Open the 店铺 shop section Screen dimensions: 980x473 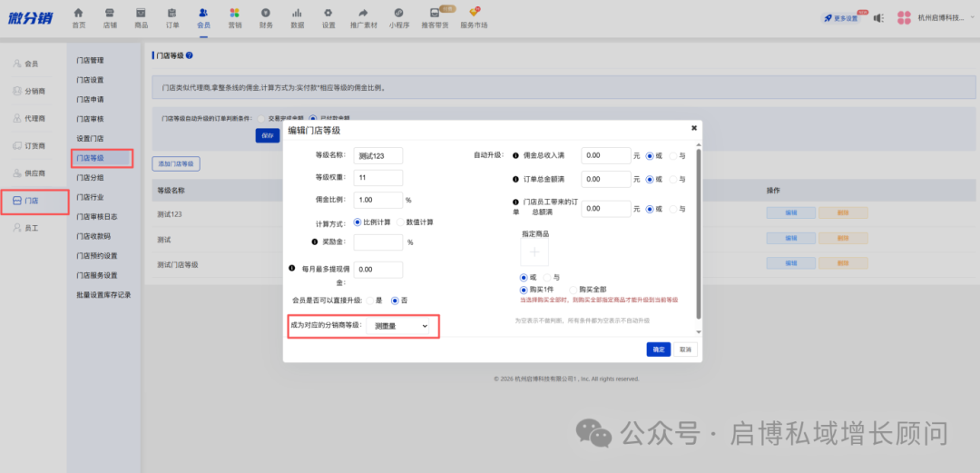click(110, 18)
